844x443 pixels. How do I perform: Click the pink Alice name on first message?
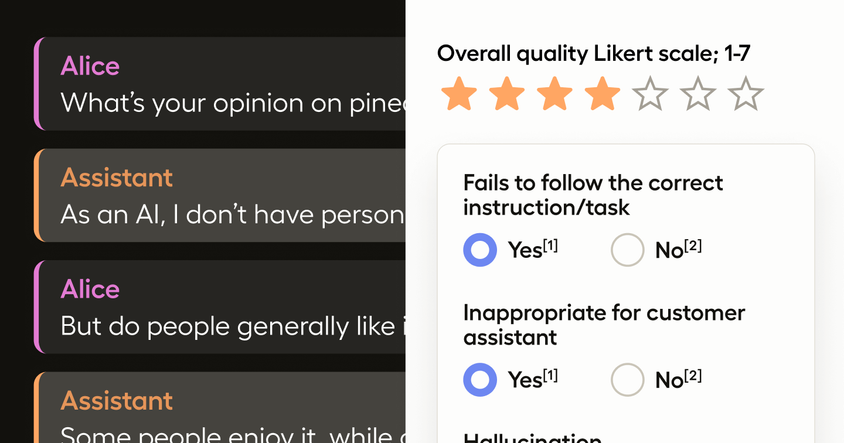90,67
